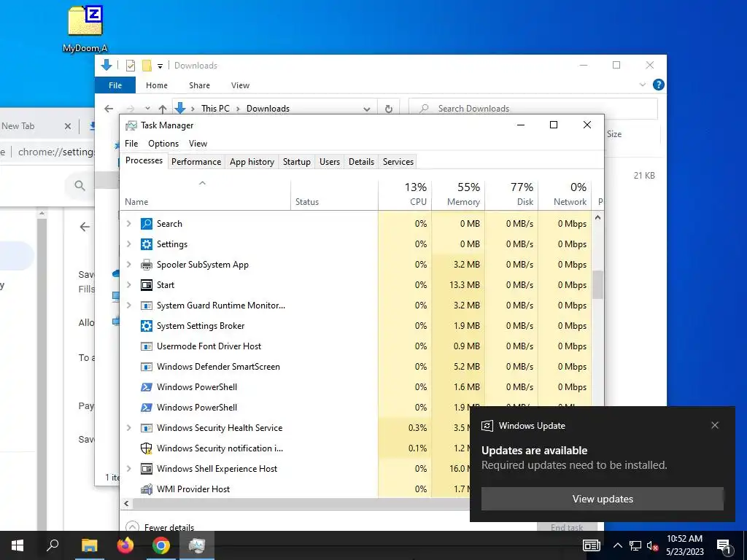The image size is (747, 560).
Task: Click the Windows Shell Experience Host icon
Action: [x=146, y=469]
